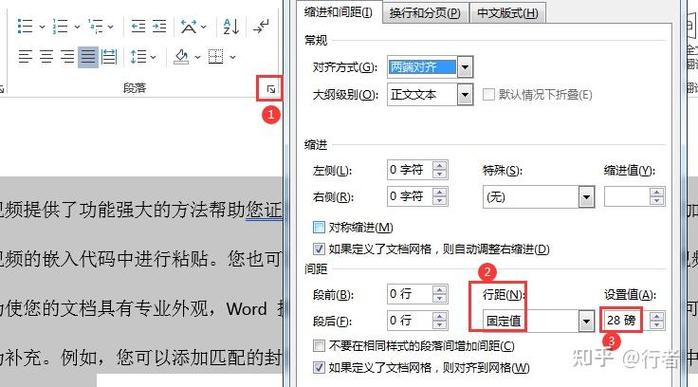Viewport: 698px width, 387px height.
Task: Switch to 中文版式 tab
Action: point(507,13)
